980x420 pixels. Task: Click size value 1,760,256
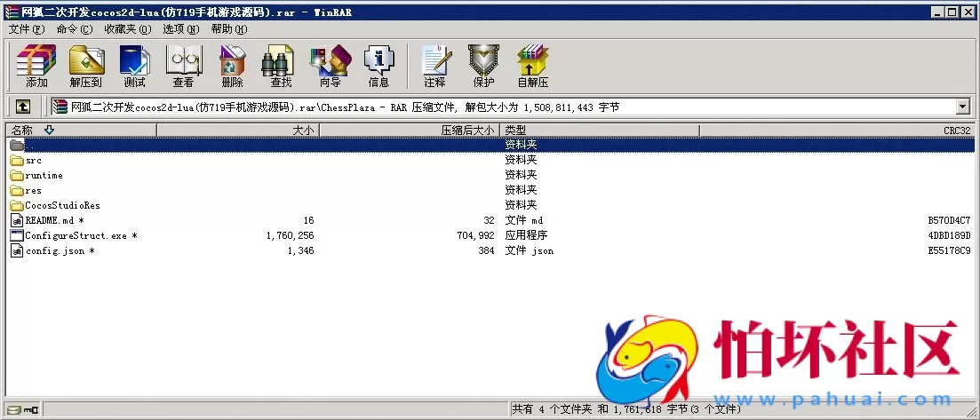click(x=290, y=235)
